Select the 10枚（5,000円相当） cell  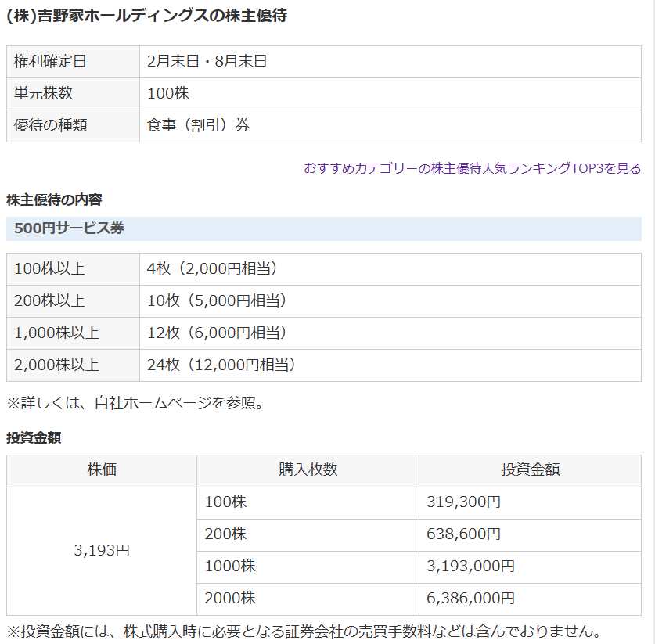390,301
